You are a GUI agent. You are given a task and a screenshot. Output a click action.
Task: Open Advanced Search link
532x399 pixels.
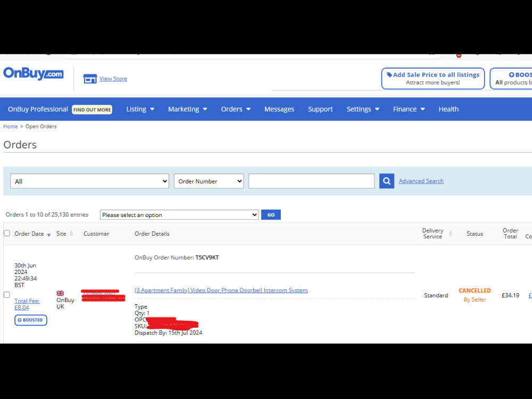421,181
